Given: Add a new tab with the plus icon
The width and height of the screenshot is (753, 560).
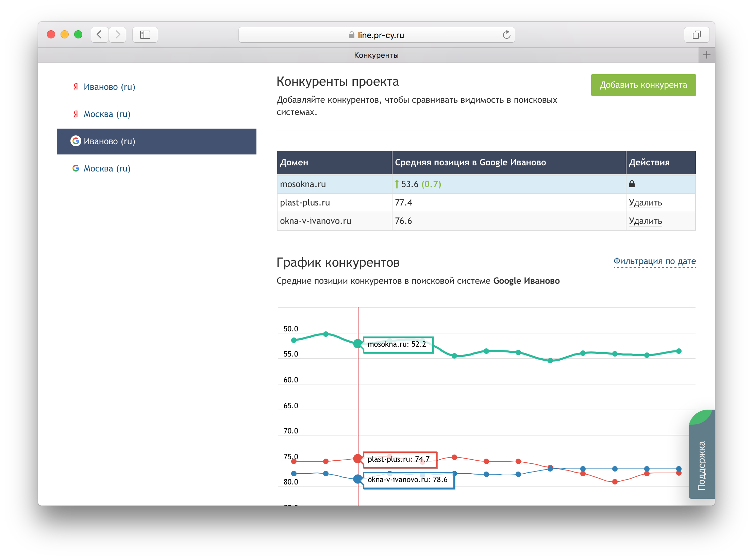Looking at the screenshot, I should [707, 55].
